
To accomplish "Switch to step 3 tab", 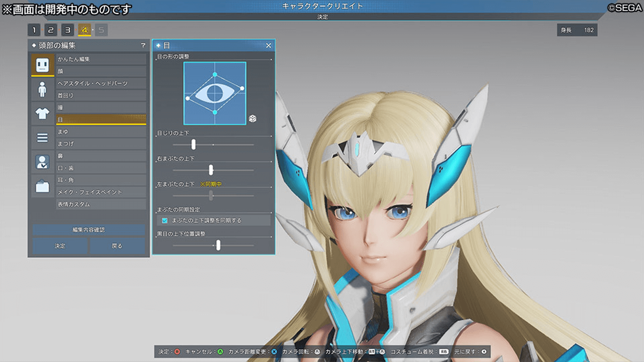I will (67, 30).
